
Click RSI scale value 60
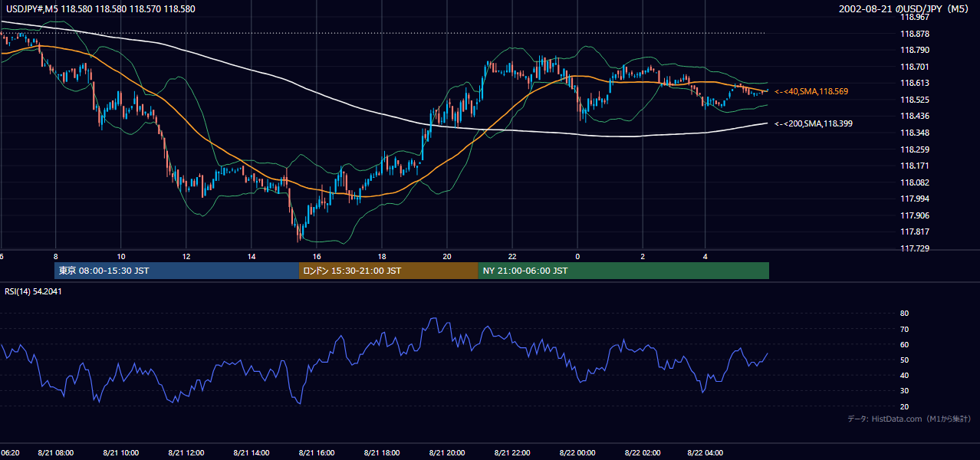coord(904,344)
